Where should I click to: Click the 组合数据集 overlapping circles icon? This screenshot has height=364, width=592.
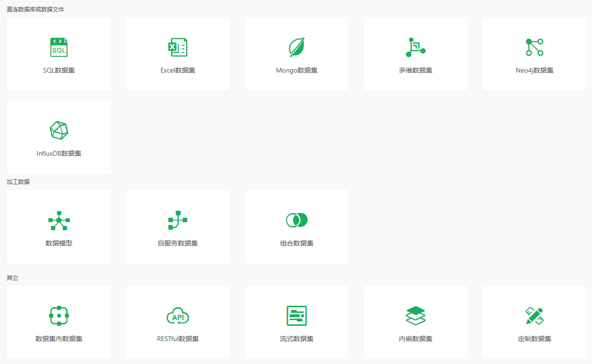tap(297, 220)
